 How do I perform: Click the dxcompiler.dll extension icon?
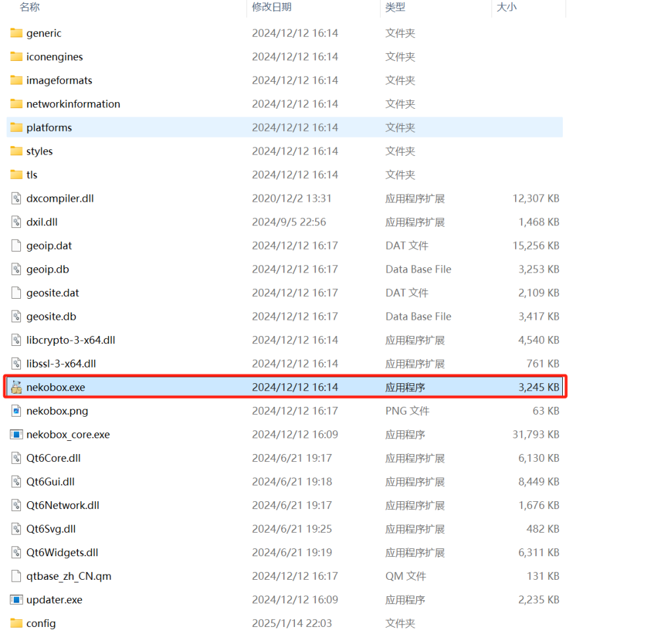point(16,198)
